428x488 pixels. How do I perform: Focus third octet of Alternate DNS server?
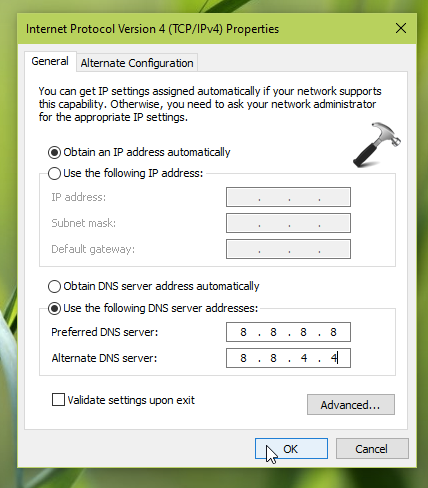[x=304, y=358]
